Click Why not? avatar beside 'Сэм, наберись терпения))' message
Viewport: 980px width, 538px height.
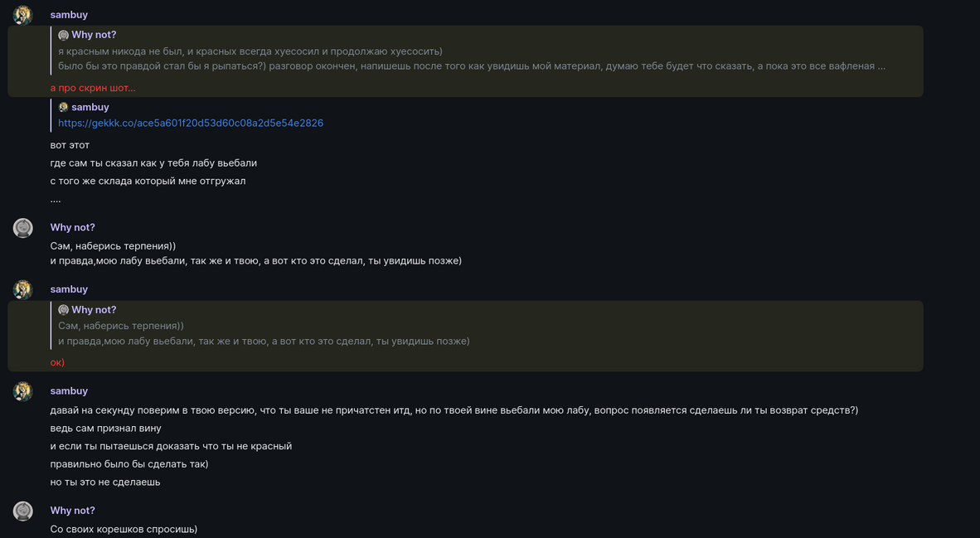[23, 228]
